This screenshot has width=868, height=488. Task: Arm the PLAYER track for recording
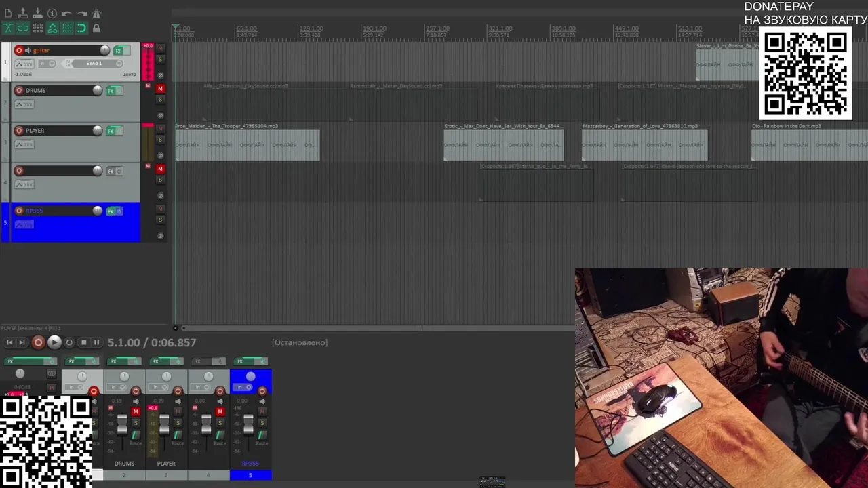[19, 130]
